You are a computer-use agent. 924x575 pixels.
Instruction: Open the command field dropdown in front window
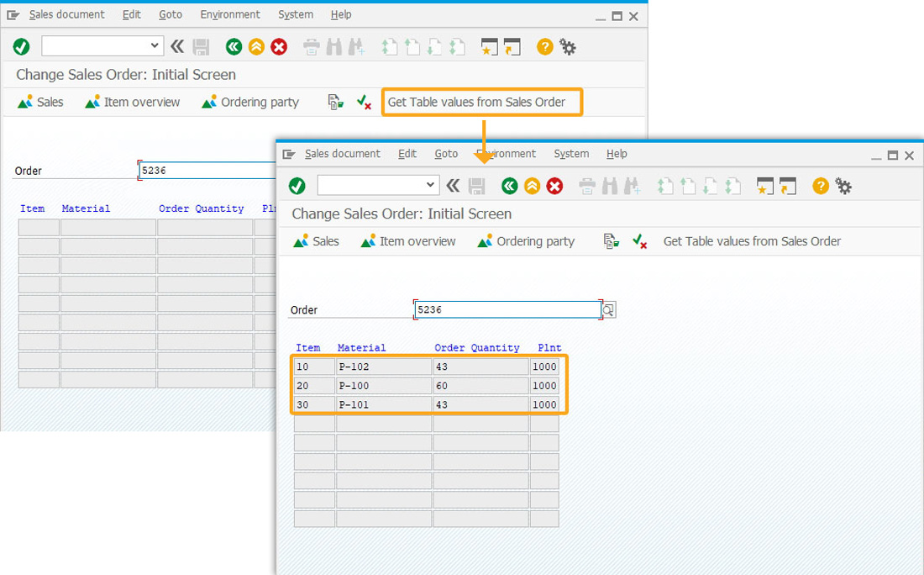430,185
